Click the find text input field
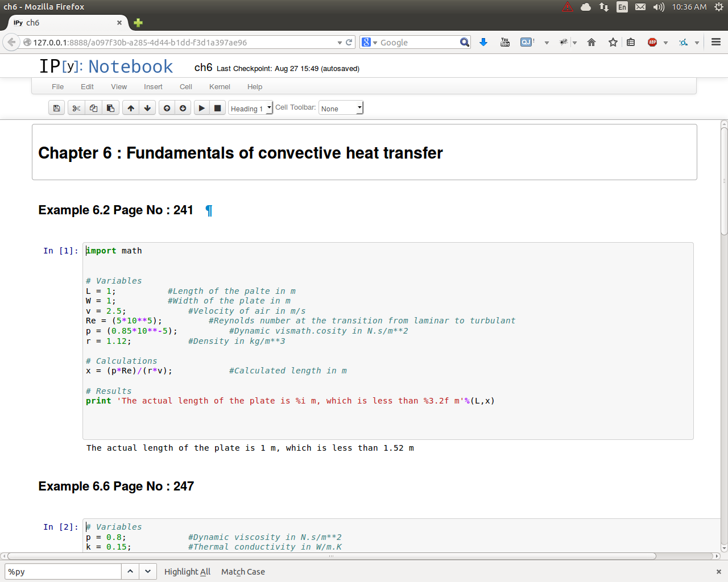 point(63,572)
